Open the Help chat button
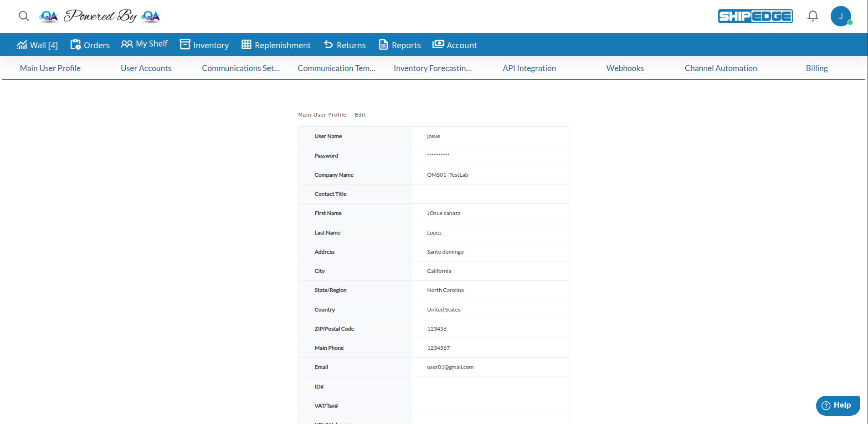Viewport: 868px width, 424px height. pos(837,405)
